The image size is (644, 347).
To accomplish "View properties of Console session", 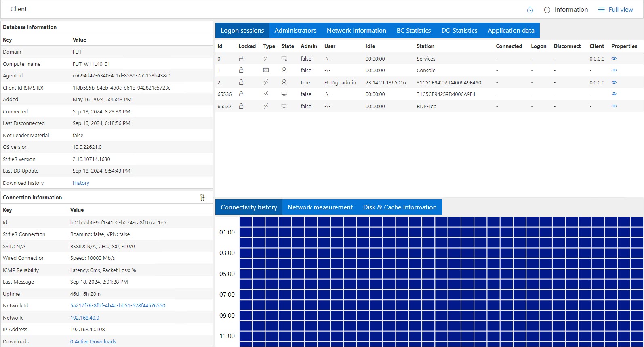I will (614, 70).
